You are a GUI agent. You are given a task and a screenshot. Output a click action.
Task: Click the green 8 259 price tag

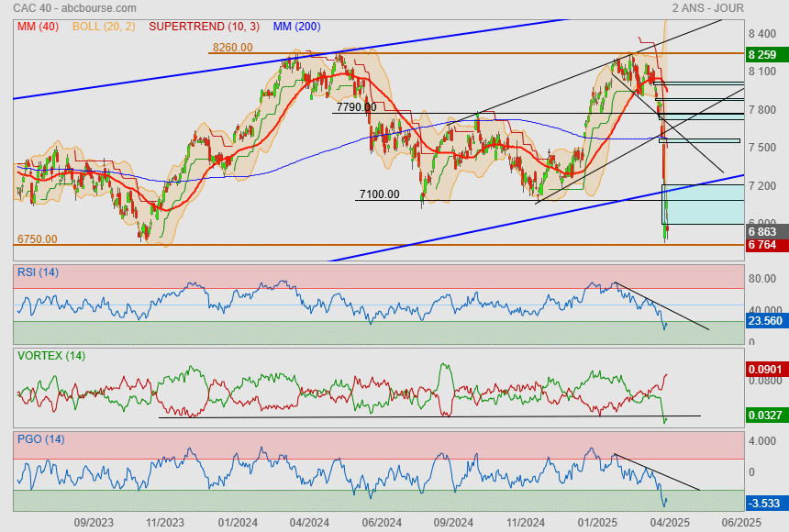[767, 55]
